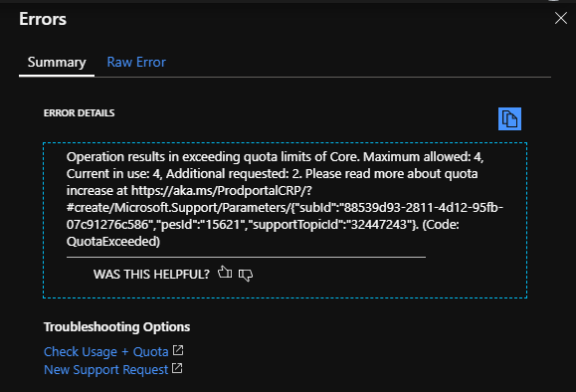Click the supportTopicId value 32447243

coord(378,225)
